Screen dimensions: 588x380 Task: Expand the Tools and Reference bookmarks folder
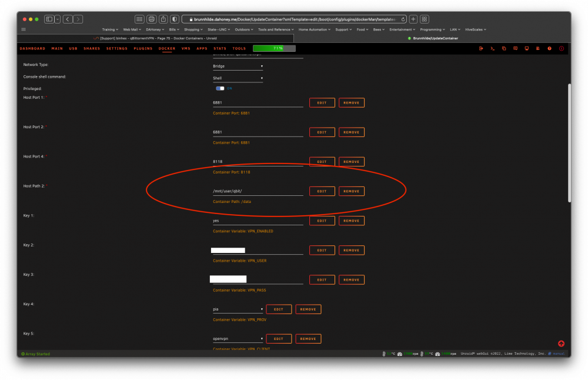click(276, 29)
